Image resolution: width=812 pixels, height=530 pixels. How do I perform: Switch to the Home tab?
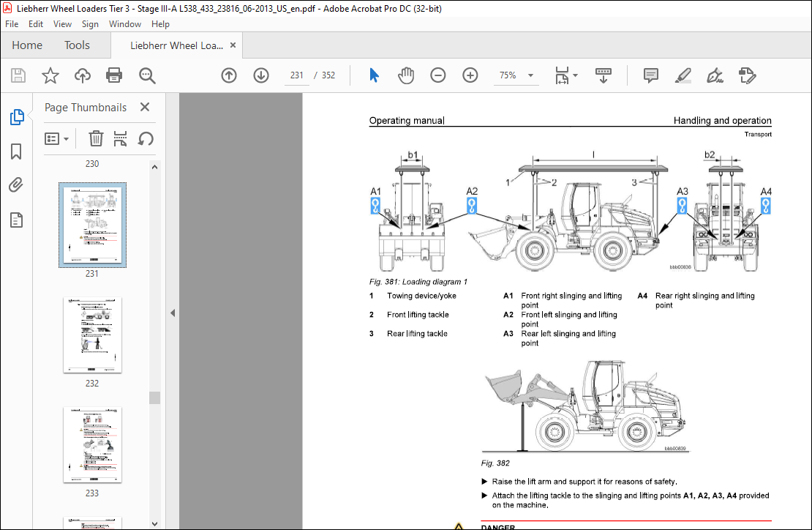27,45
